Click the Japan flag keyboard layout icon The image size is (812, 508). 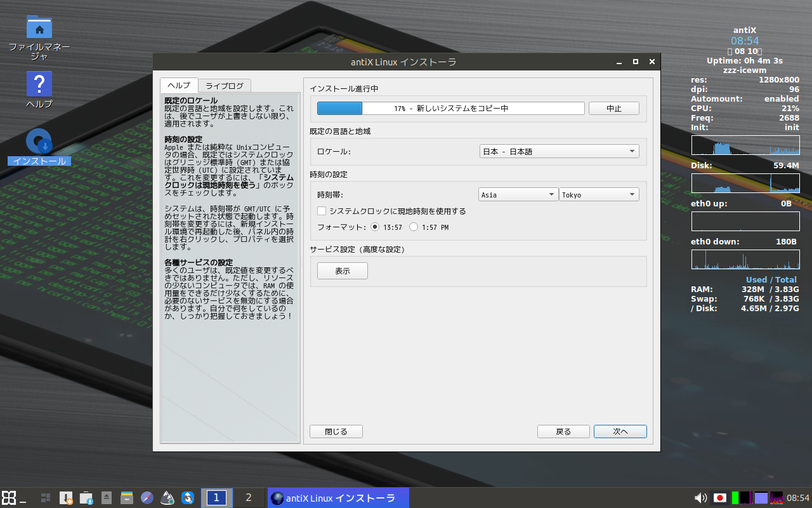click(x=720, y=498)
